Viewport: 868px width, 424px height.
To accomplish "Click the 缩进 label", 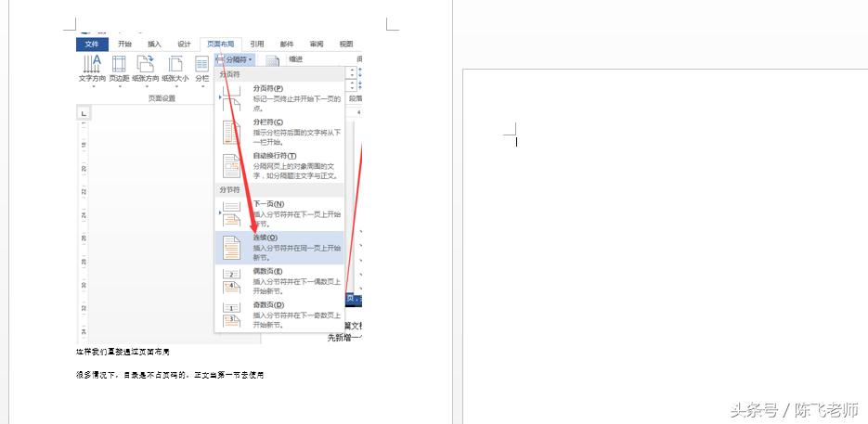I will point(295,58).
